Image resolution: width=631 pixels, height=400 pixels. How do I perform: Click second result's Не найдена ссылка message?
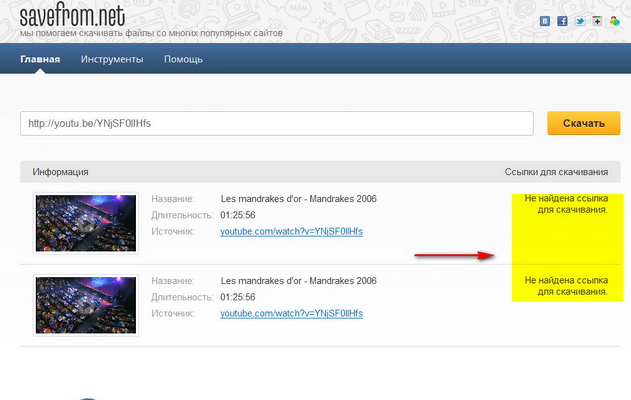point(566,286)
